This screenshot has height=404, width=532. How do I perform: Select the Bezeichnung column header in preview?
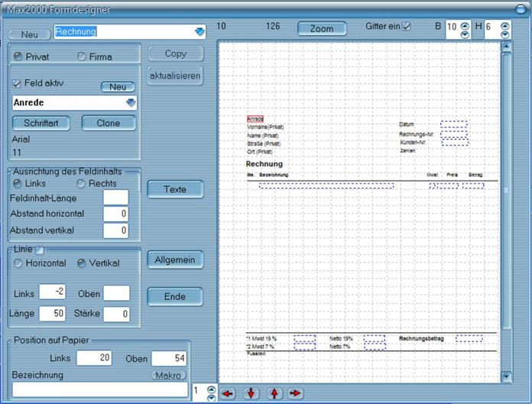point(274,175)
